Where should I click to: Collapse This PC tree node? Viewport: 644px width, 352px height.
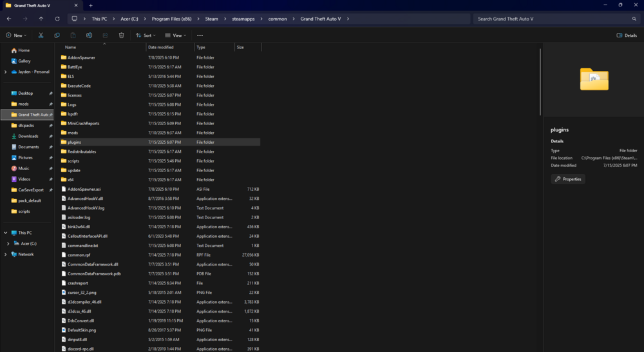5,233
